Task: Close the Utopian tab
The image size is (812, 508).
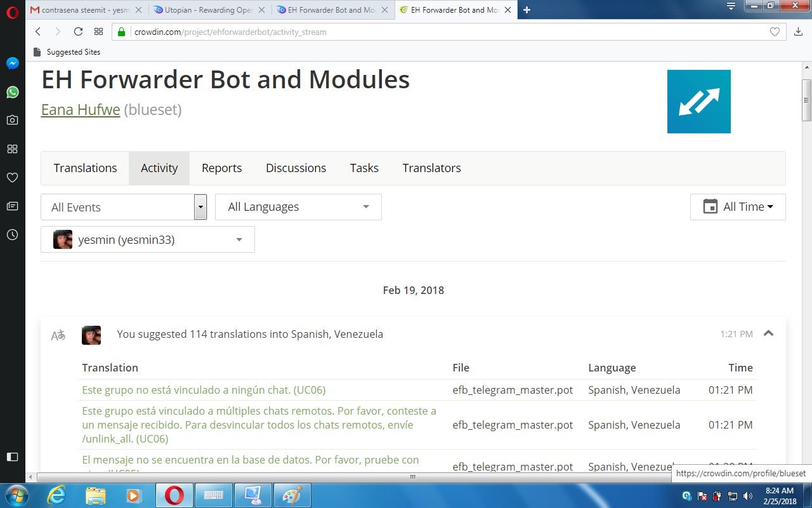Action: point(262,10)
